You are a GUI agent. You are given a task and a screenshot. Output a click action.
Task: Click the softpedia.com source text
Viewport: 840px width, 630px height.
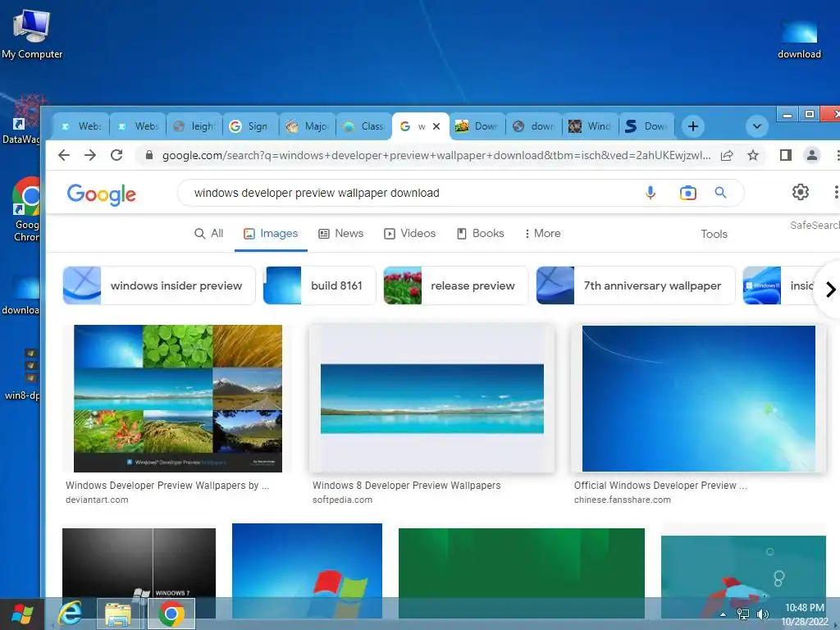(x=342, y=500)
